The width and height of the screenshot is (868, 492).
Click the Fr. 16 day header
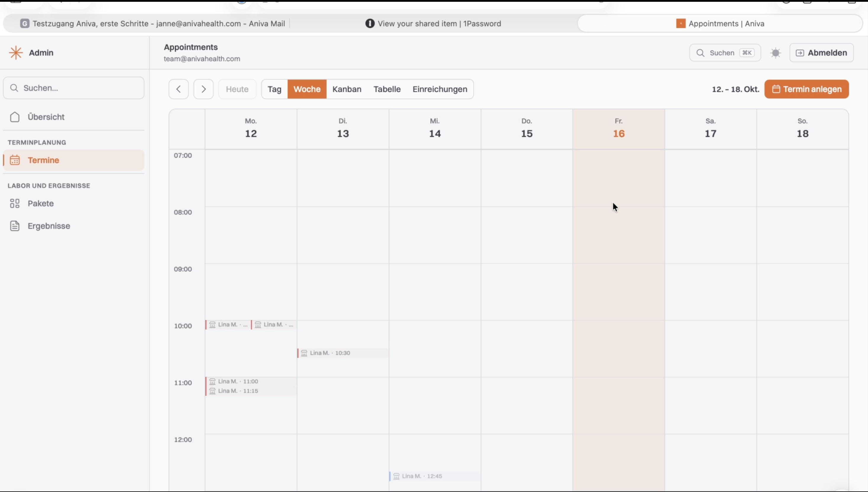pyautogui.click(x=619, y=129)
